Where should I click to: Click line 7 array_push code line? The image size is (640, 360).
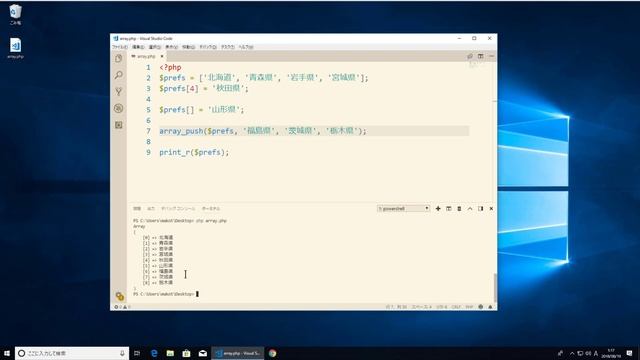pos(262,131)
